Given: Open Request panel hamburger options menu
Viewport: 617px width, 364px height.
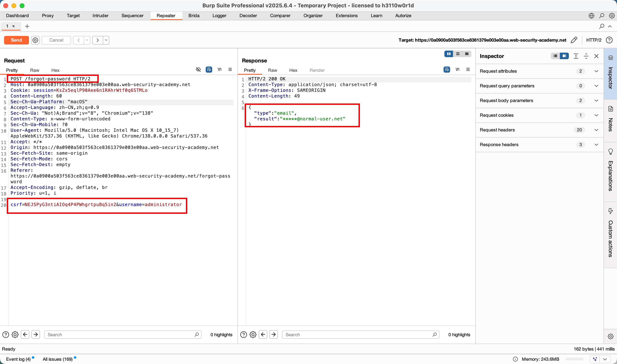Looking at the screenshot, I should click(x=230, y=70).
